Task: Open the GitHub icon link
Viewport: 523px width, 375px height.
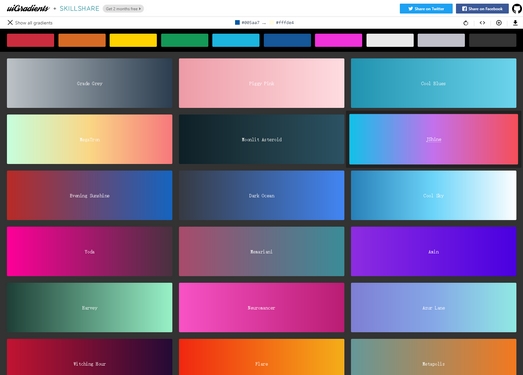Action: point(517,9)
